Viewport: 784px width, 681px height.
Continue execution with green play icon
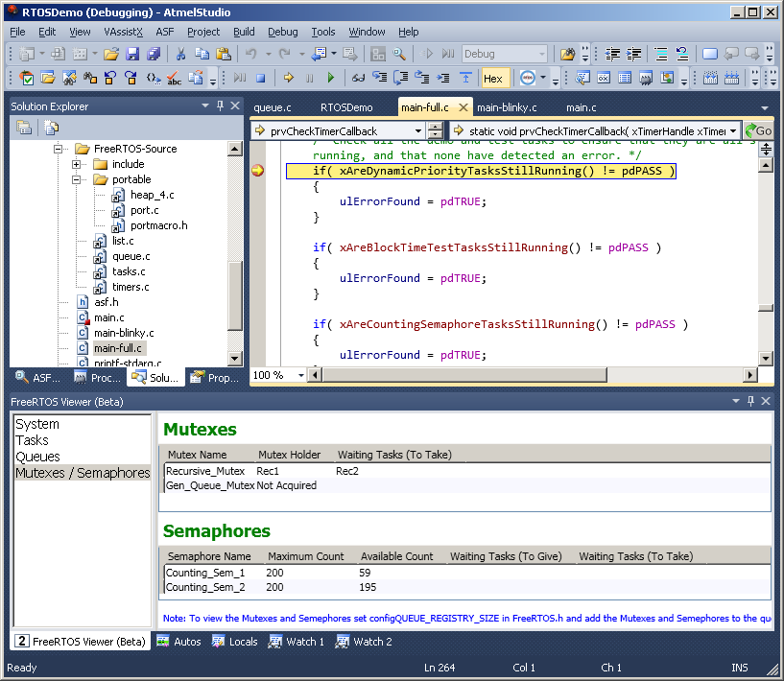point(330,78)
